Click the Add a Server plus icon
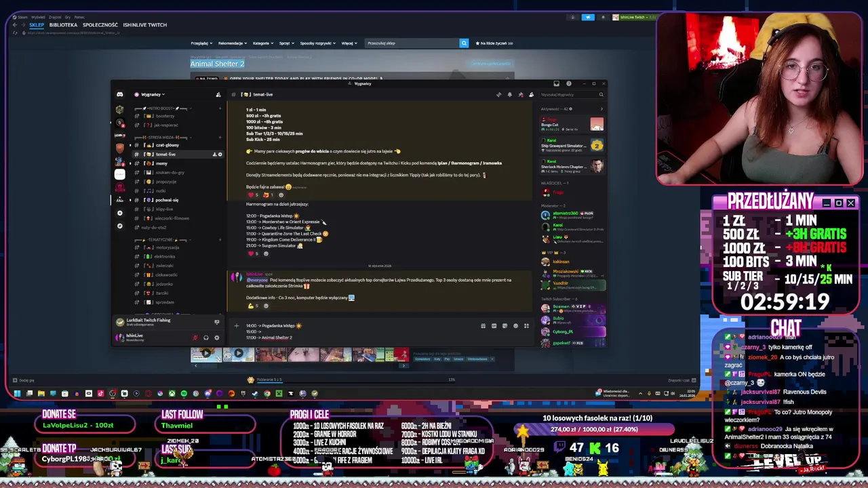The height and width of the screenshot is (488, 868). click(120, 213)
